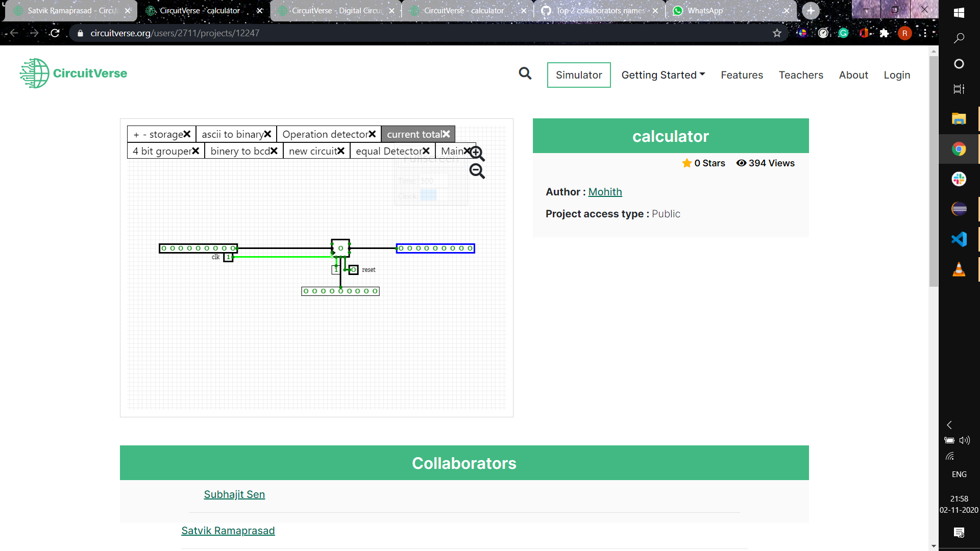Image resolution: width=980 pixels, height=551 pixels.
Task: Open the Chrome extensions puzzle icon
Action: [x=884, y=33]
